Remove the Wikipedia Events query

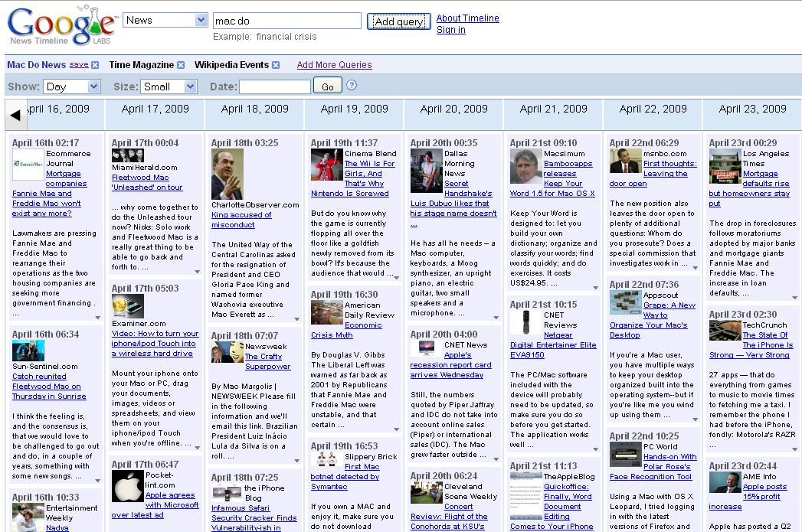tap(276, 65)
